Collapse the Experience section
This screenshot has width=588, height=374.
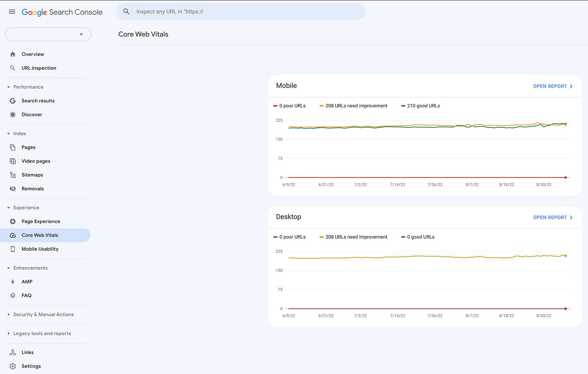pyautogui.click(x=9, y=208)
